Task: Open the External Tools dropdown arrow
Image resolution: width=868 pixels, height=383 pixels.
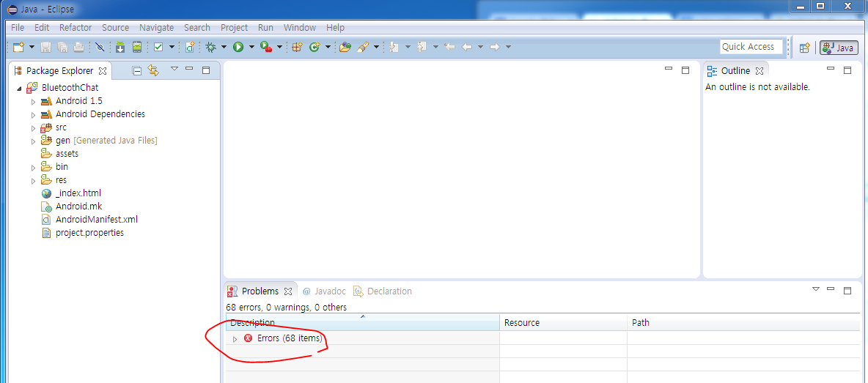Action: (x=279, y=48)
